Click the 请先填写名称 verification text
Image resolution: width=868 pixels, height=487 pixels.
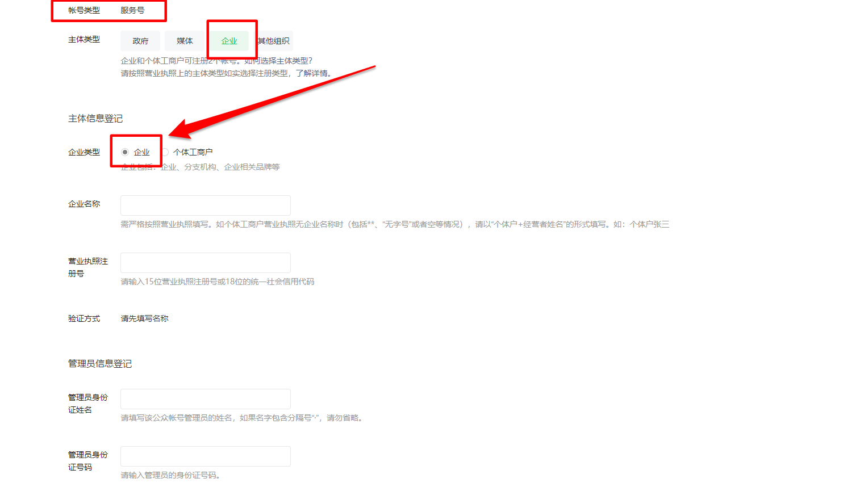pyautogui.click(x=144, y=318)
